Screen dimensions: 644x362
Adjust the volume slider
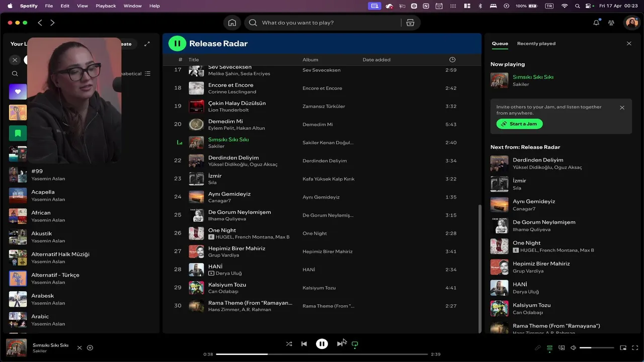[x=597, y=347]
